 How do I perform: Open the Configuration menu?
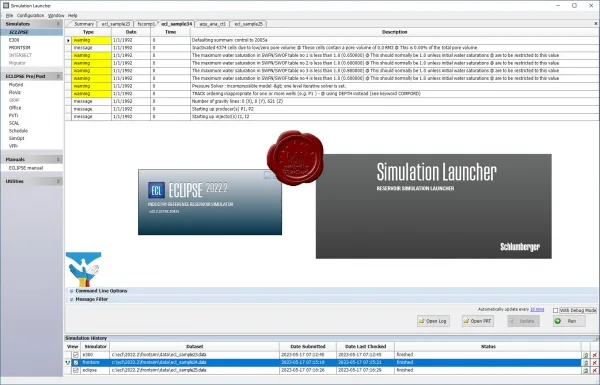pos(31,15)
